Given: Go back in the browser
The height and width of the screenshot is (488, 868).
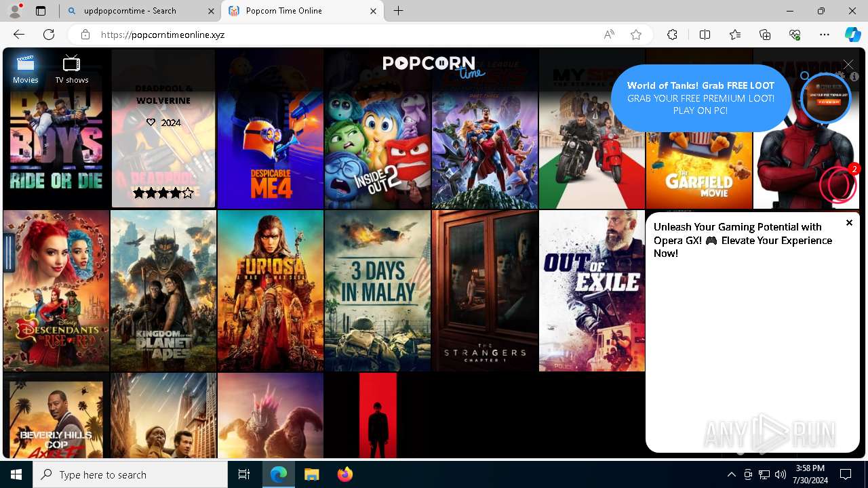Looking at the screenshot, I should [x=19, y=35].
